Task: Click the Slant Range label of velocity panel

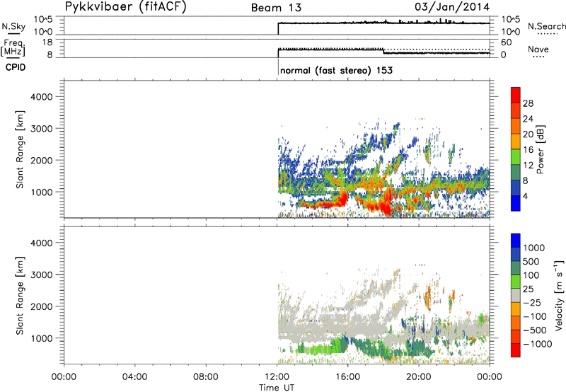Action: pyautogui.click(x=20, y=296)
